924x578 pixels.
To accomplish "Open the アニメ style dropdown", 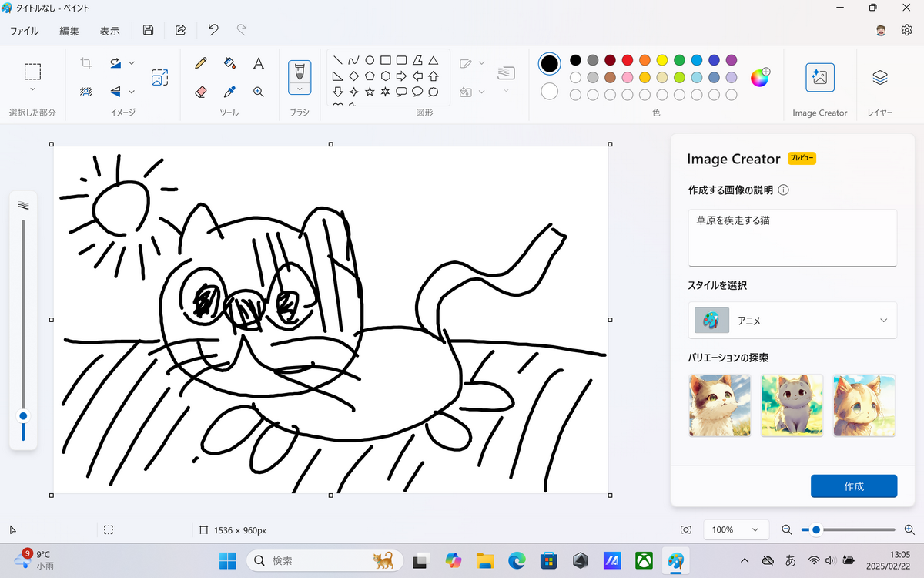I will tap(792, 321).
